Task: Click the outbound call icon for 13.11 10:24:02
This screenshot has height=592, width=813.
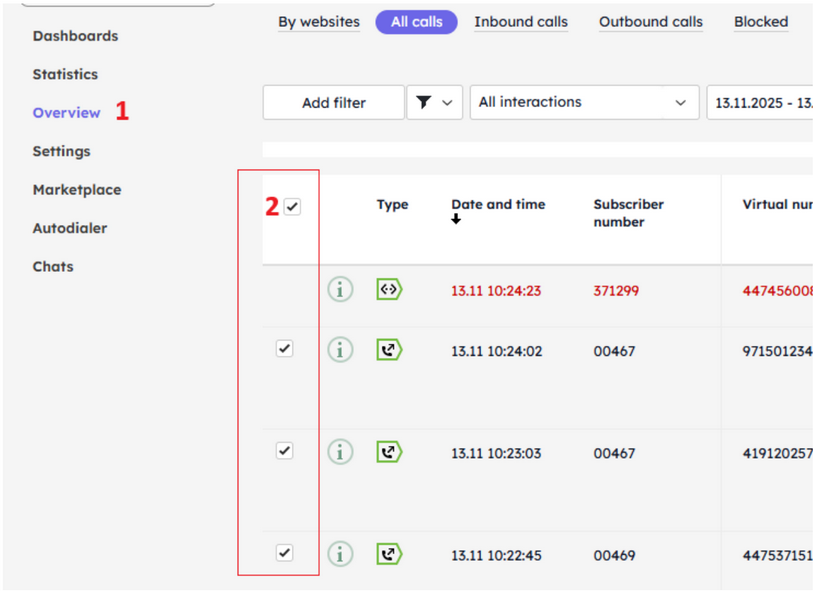Action: click(x=389, y=350)
